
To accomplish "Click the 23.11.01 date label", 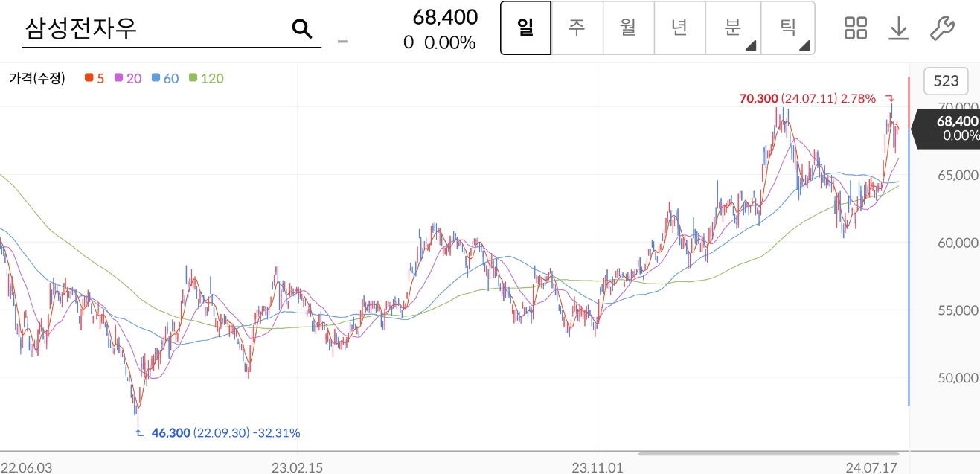I will 597,467.
